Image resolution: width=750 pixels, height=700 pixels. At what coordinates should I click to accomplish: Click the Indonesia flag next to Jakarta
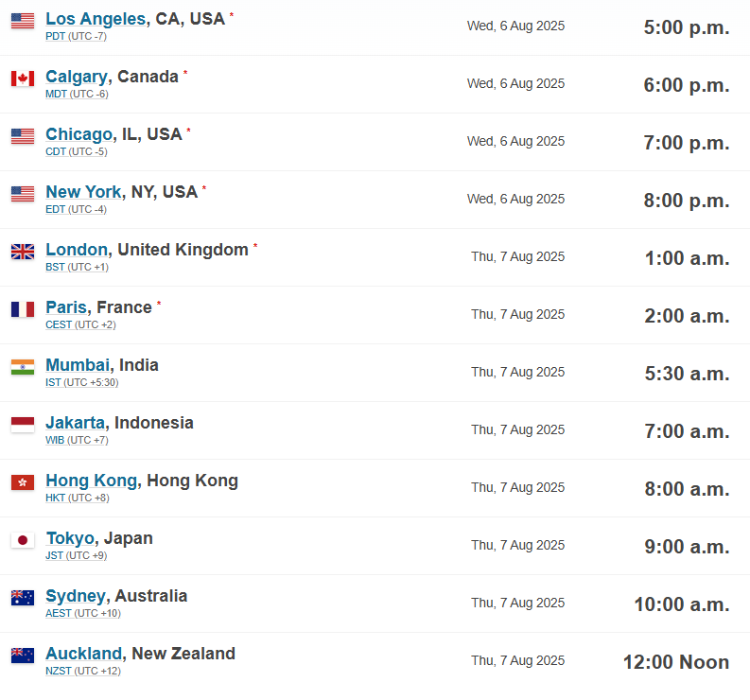coord(23,425)
